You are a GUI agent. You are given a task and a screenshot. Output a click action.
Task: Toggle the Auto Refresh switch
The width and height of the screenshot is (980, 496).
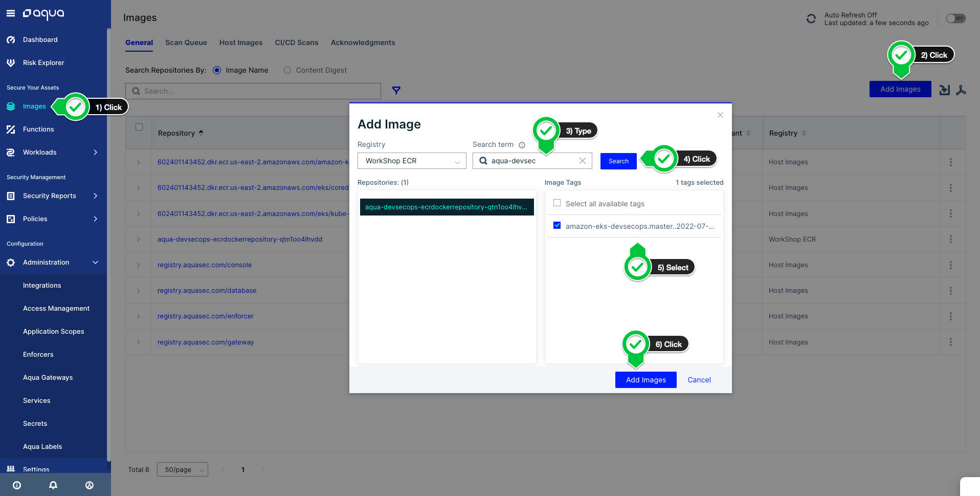click(x=955, y=18)
